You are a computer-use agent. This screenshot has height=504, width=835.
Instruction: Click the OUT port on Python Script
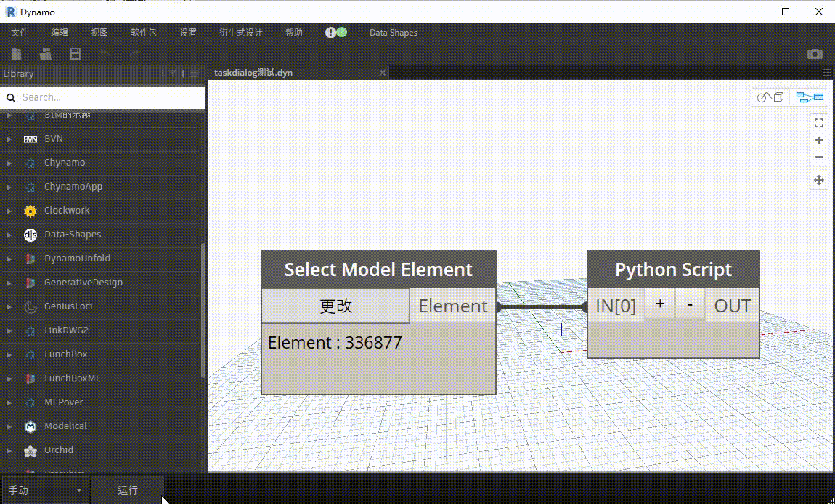click(733, 306)
